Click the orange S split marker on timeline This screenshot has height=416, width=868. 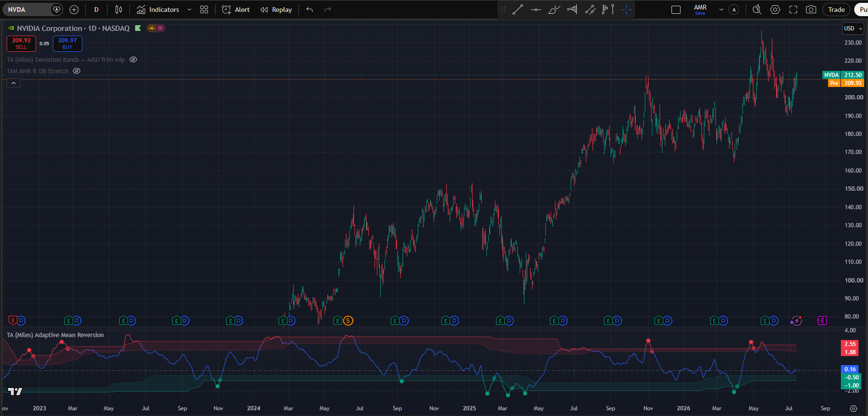coord(348,321)
